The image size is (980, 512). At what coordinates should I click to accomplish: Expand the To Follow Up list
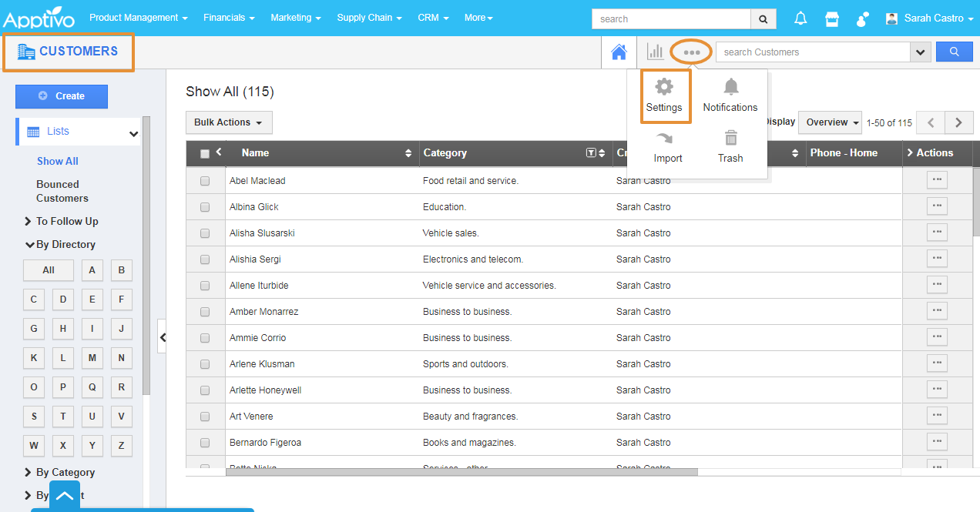click(x=66, y=221)
